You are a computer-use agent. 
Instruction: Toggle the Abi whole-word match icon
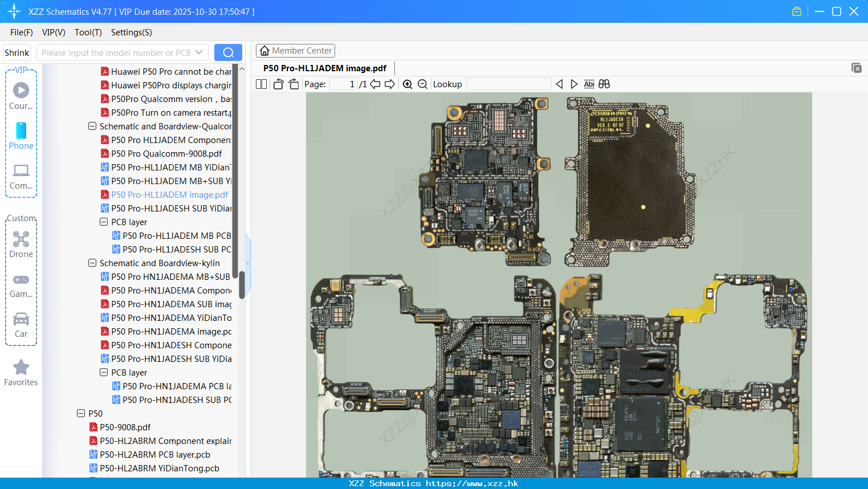click(589, 84)
